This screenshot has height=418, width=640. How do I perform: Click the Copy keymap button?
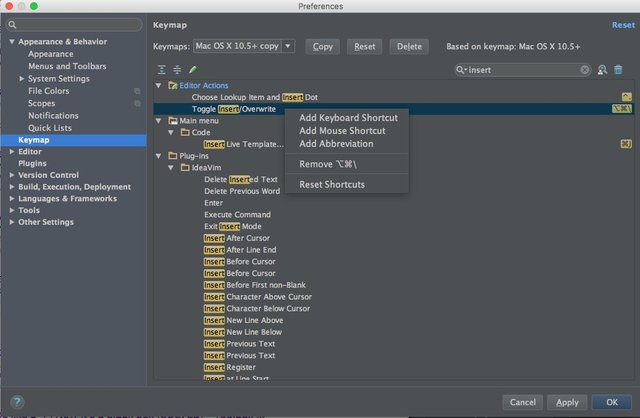[x=323, y=47]
